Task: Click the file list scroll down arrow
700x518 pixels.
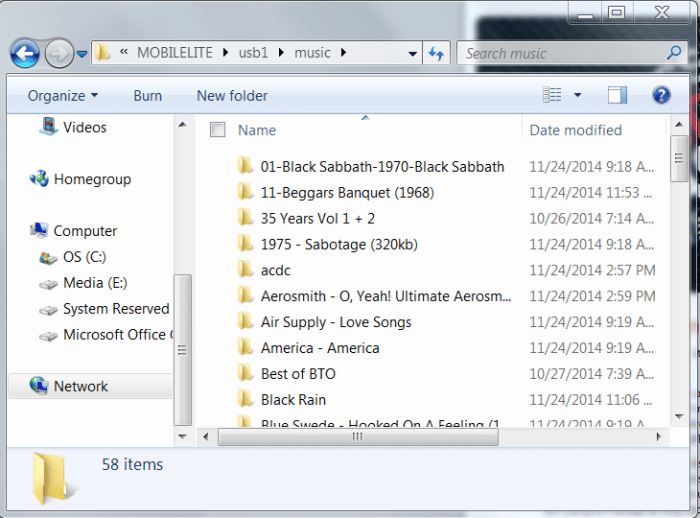Action: (x=679, y=416)
